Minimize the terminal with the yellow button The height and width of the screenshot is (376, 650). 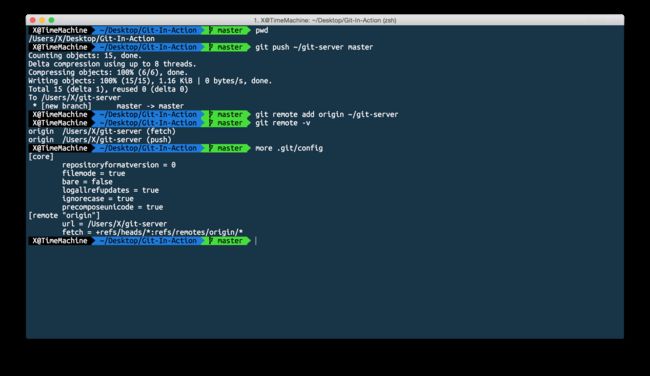[x=42, y=20]
